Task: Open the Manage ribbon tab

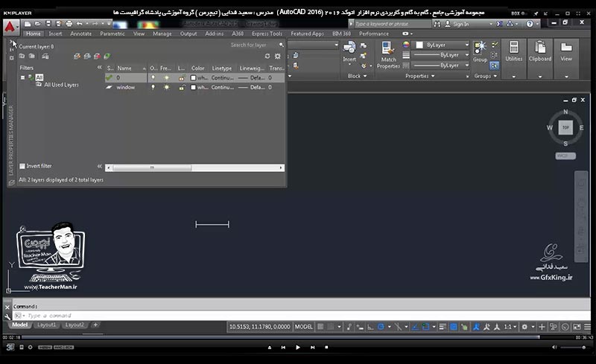Action: (162, 33)
